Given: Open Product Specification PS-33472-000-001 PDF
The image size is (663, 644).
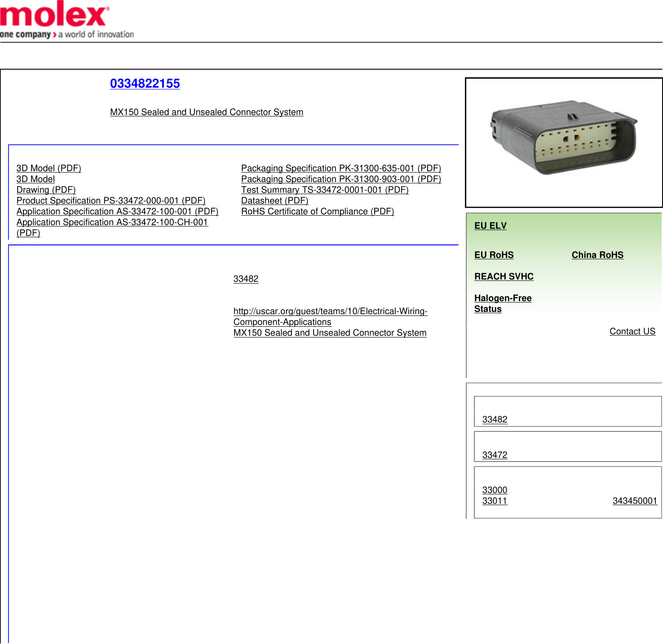Looking at the screenshot, I should pyautogui.click(x=110, y=200).
